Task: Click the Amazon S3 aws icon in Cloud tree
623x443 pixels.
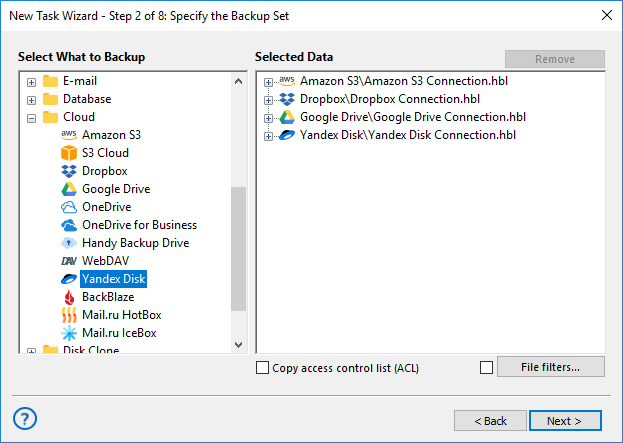Action: click(69, 135)
